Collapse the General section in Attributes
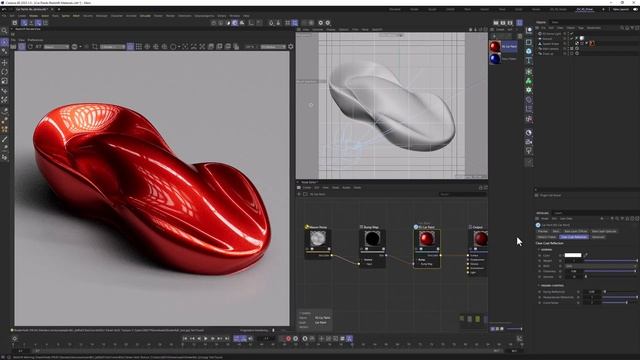Image resolution: width=640 pixels, height=360 pixels. pyautogui.click(x=539, y=249)
